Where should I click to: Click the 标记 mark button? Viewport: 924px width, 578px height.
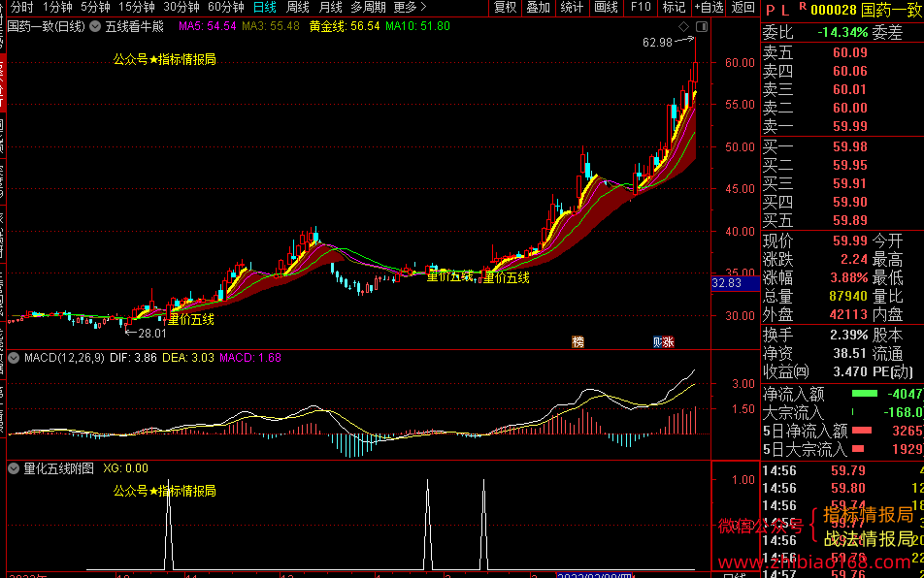(x=674, y=8)
